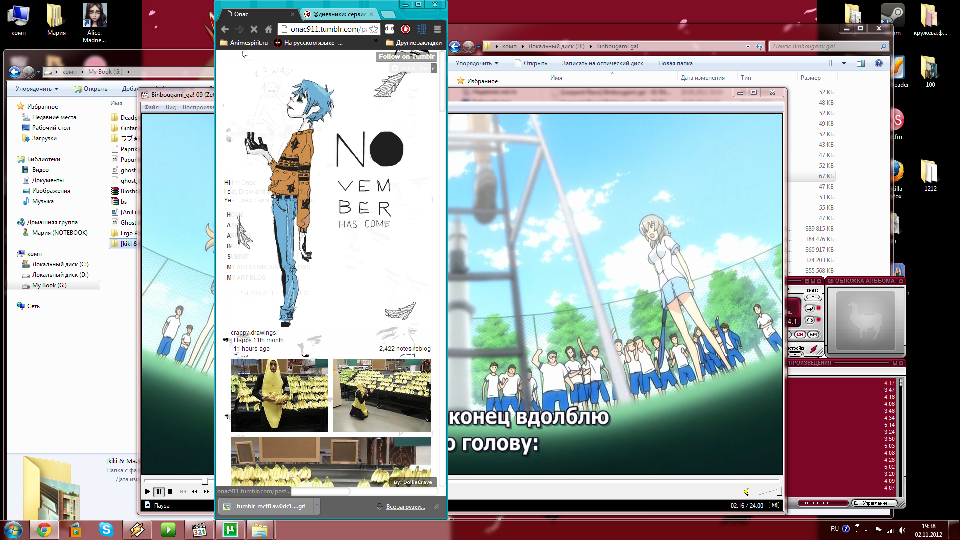Image resolution: width=960 pixels, height=541 pixels.
Task: Open Explorer help question-mark icon
Action: 879,63
